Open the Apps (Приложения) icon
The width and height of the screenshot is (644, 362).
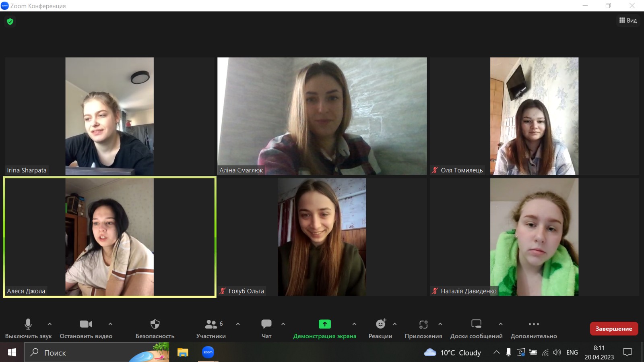click(423, 325)
